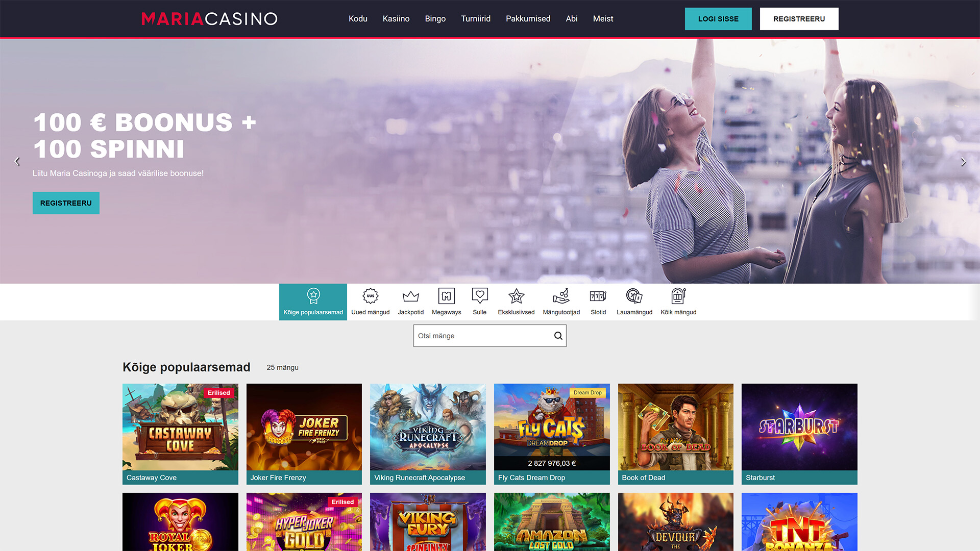Viewport: 980px width, 551px height.
Task: Open the Jackpotid crown icon
Action: point(410,296)
